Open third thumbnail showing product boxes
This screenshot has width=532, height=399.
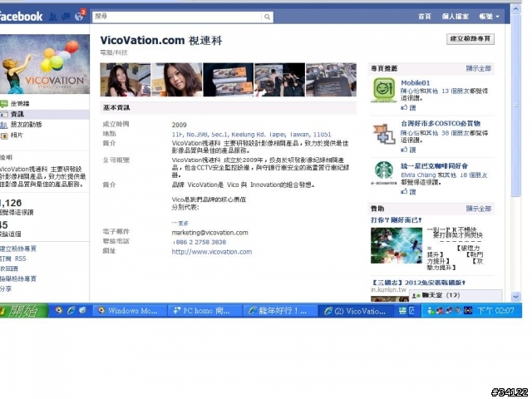[229, 80]
